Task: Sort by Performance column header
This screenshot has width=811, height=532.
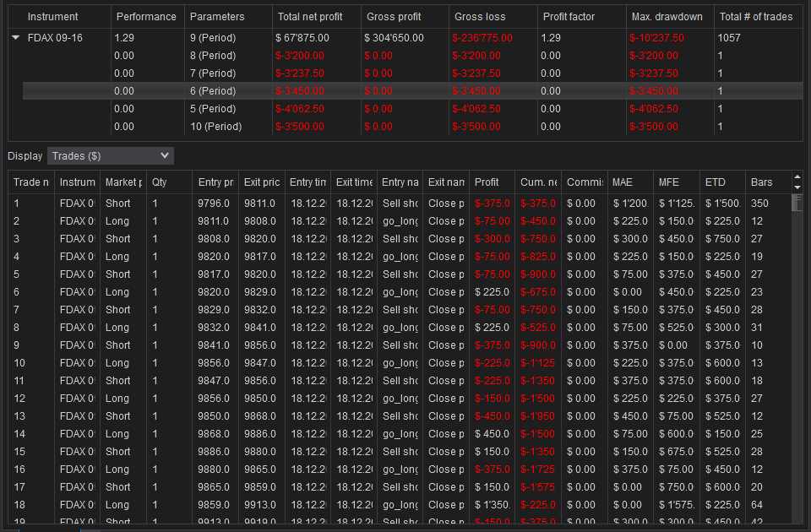Action: pyautogui.click(x=146, y=17)
